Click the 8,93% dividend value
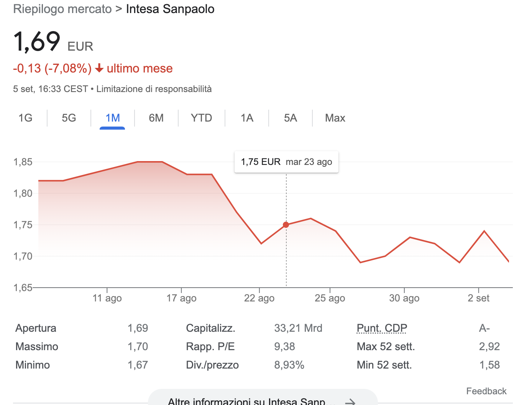 coord(289,365)
